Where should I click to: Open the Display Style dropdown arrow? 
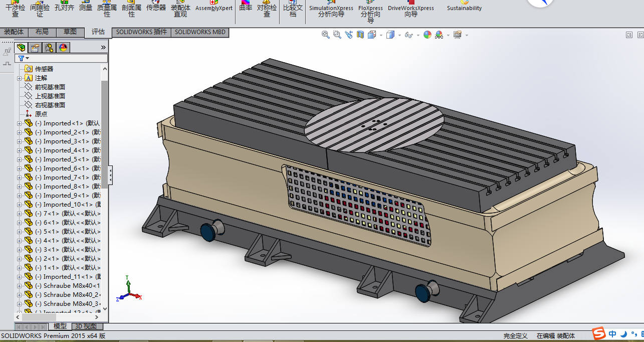(399, 35)
